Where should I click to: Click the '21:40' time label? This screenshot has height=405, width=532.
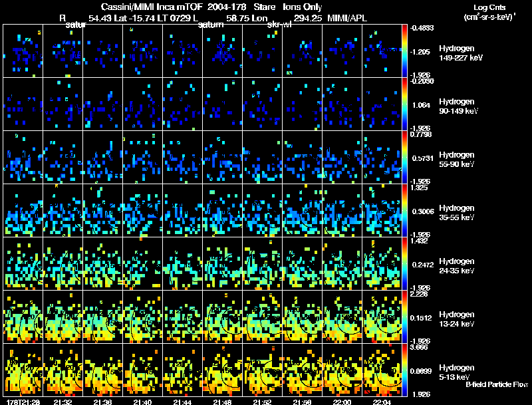pos(142,402)
